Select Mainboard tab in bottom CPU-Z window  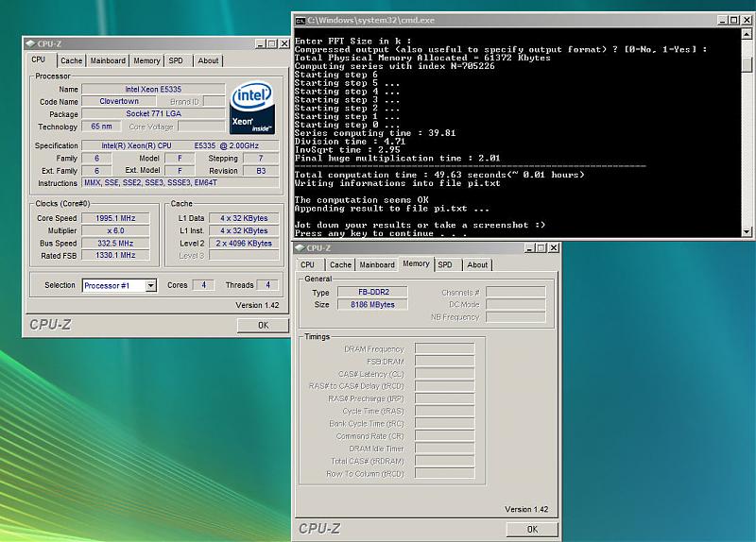coord(377,265)
